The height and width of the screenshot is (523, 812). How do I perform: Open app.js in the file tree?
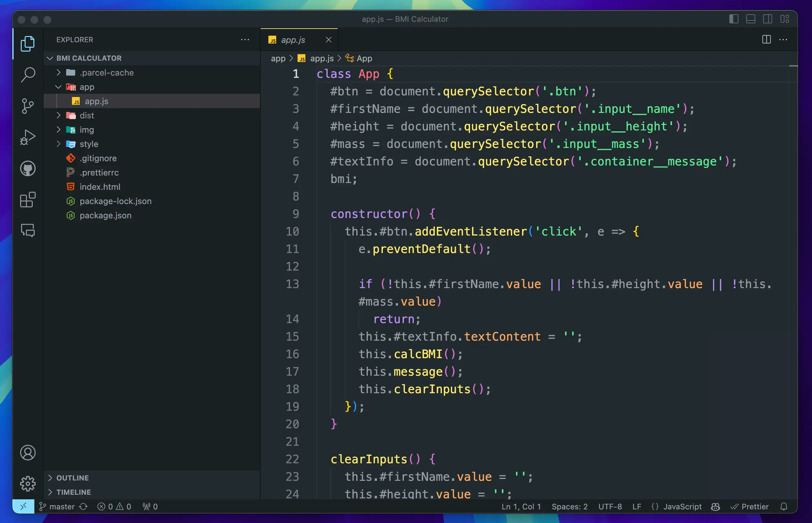point(152,101)
